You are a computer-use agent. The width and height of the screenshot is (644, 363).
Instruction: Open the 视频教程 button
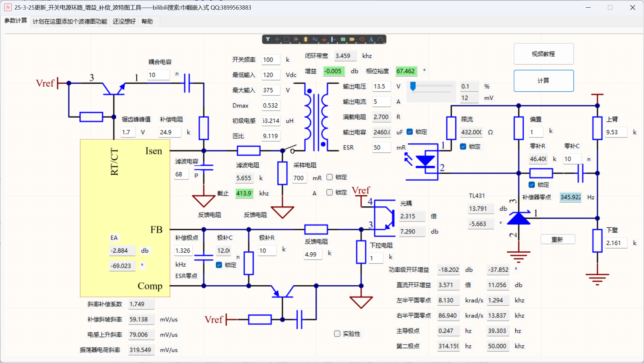click(x=543, y=54)
